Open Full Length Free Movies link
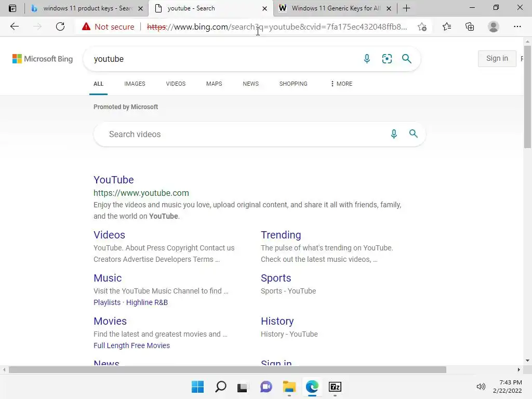 pos(131,345)
